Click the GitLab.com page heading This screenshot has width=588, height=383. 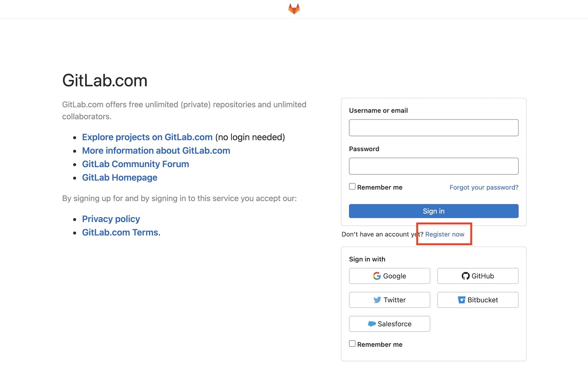[x=105, y=81]
